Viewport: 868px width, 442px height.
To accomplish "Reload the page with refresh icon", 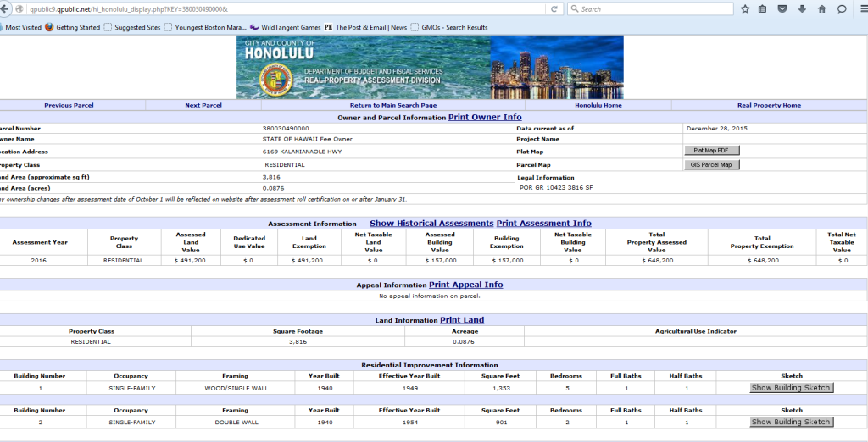I will [554, 9].
